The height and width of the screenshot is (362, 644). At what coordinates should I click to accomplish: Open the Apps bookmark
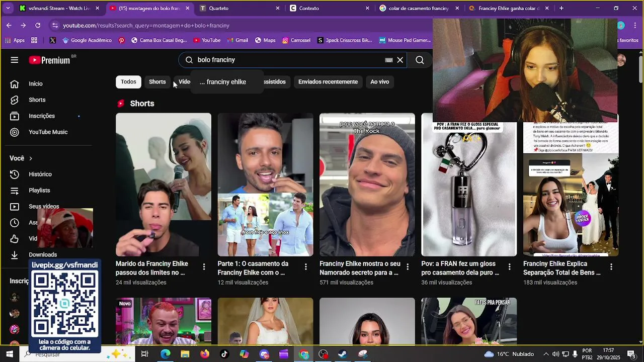15,40
